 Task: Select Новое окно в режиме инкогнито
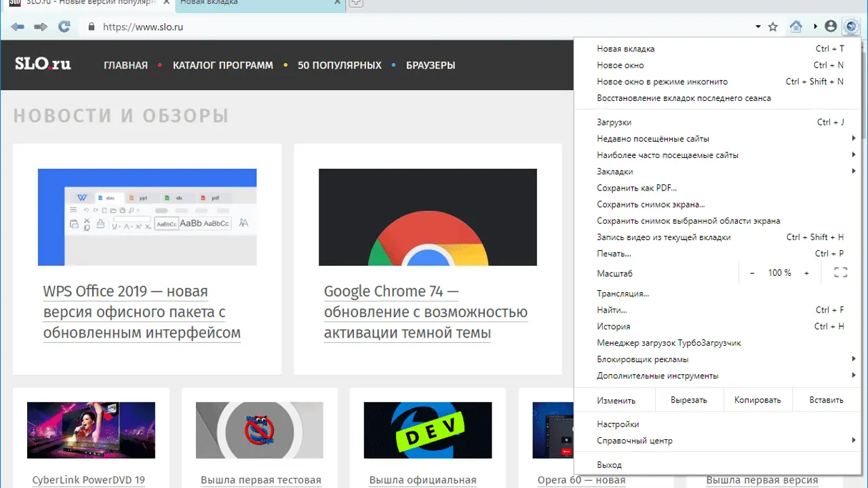662,81
